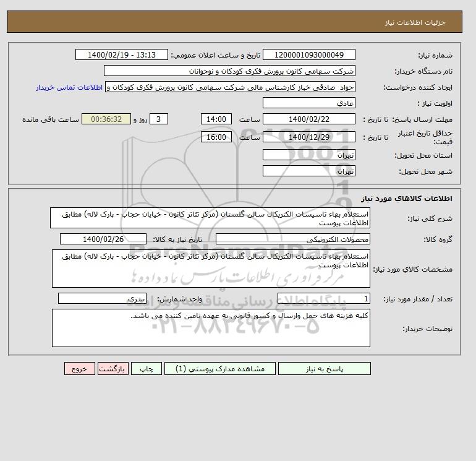Click the 'ایجاد کننده درخواست:' label
The image size is (476, 461).
[x=418, y=87]
